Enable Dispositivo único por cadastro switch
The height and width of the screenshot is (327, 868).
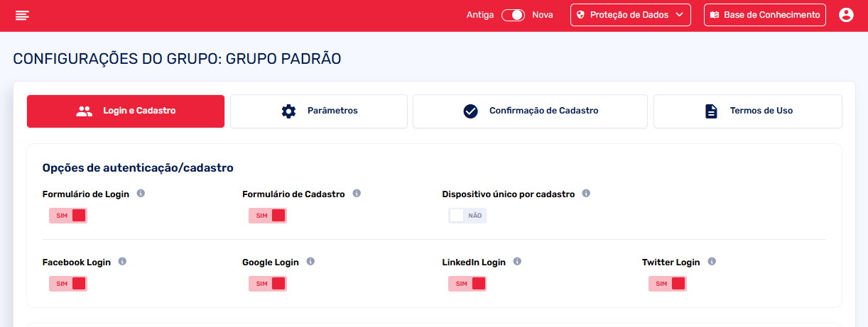pos(467,216)
